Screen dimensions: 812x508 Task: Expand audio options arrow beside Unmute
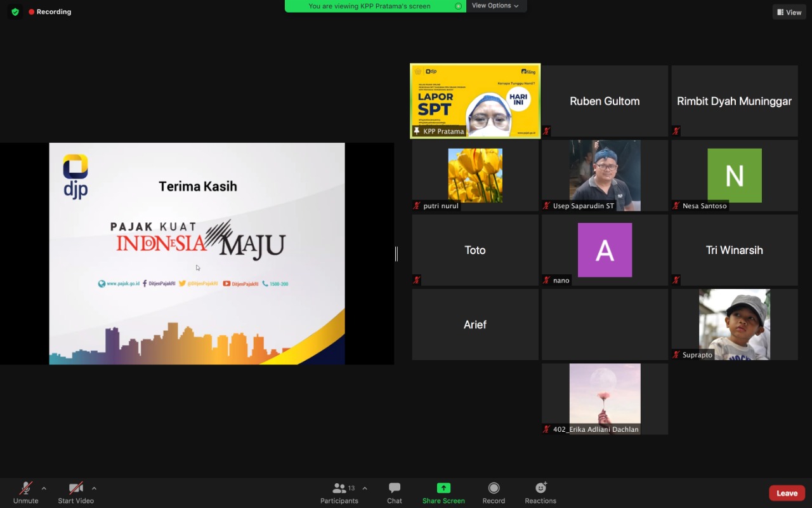[x=44, y=488]
